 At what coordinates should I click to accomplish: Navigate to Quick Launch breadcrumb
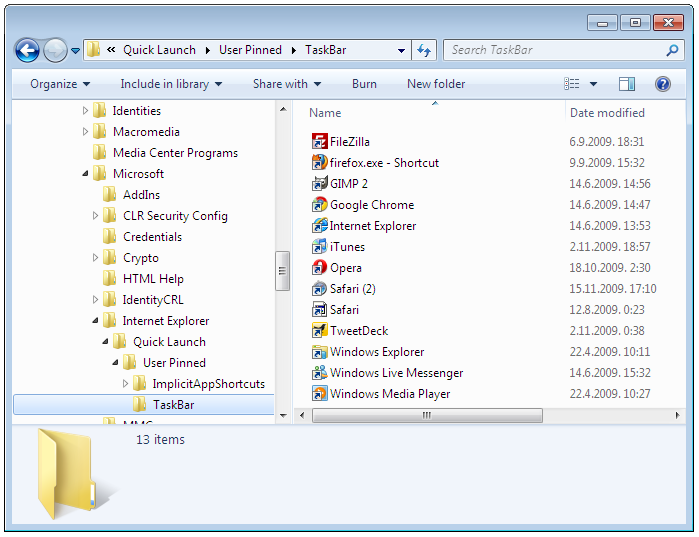click(159, 50)
